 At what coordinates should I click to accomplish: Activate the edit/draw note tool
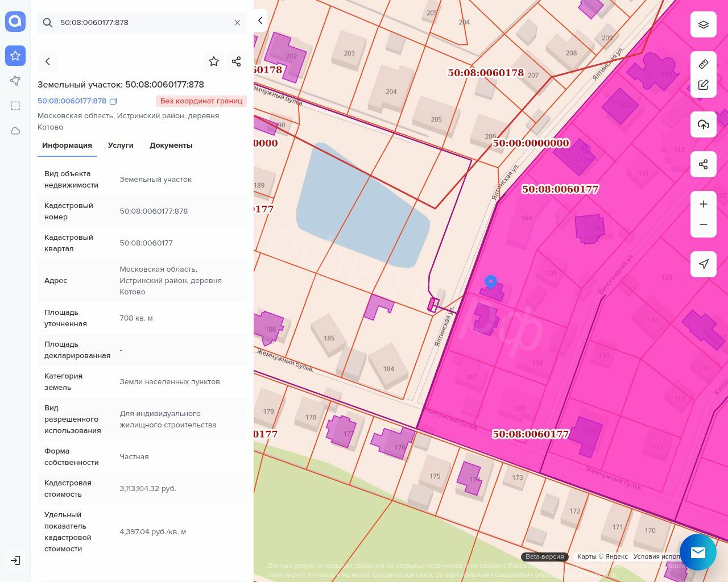pyautogui.click(x=703, y=85)
